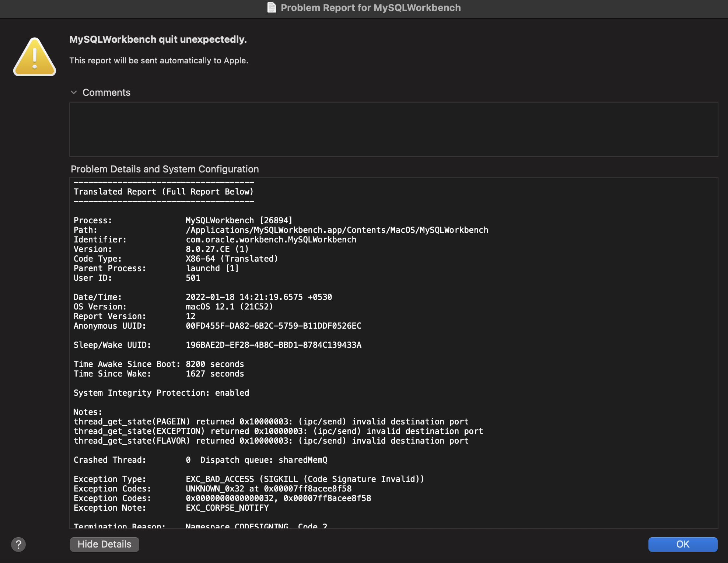728x563 pixels.
Task: Click the Hide Details button
Action: pos(105,544)
